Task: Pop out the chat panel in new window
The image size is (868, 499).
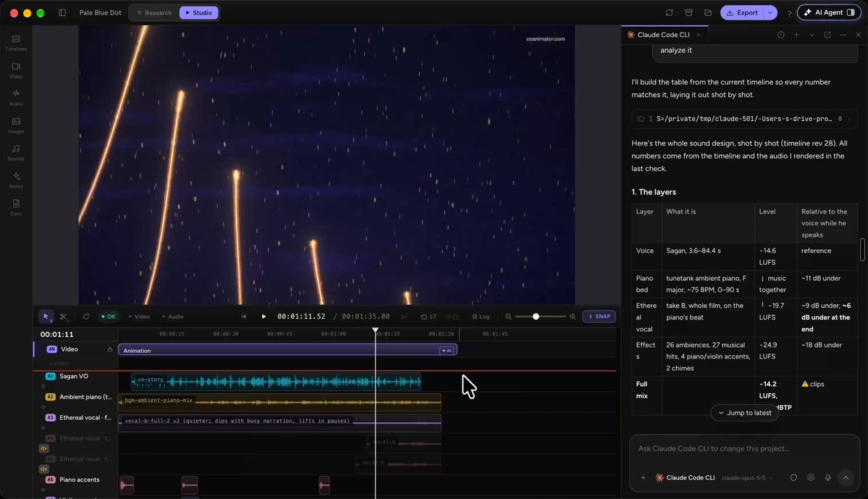Action: pyautogui.click(x=827, y=35)
